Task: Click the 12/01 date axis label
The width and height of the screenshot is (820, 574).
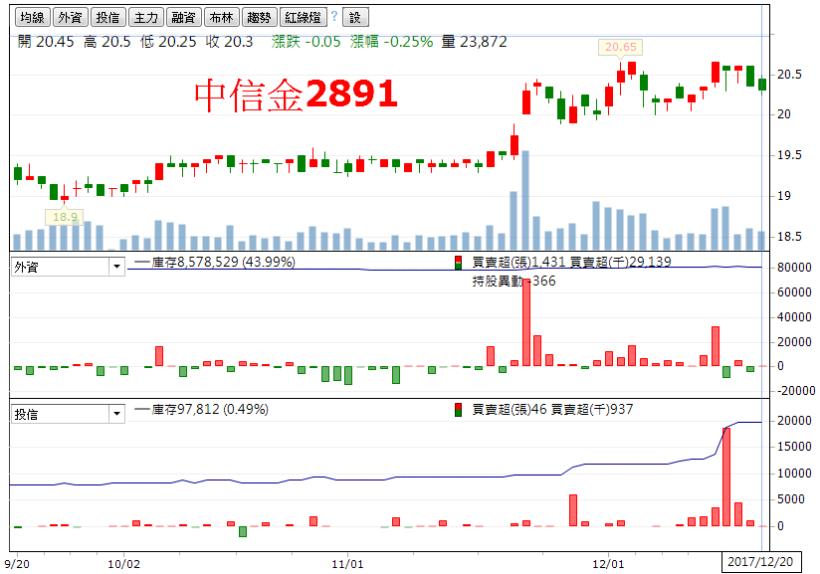Action: coord(608,564)
